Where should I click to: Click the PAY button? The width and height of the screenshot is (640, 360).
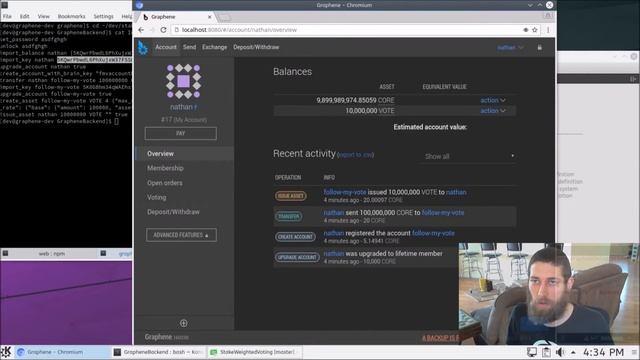(x=180, y=133)
